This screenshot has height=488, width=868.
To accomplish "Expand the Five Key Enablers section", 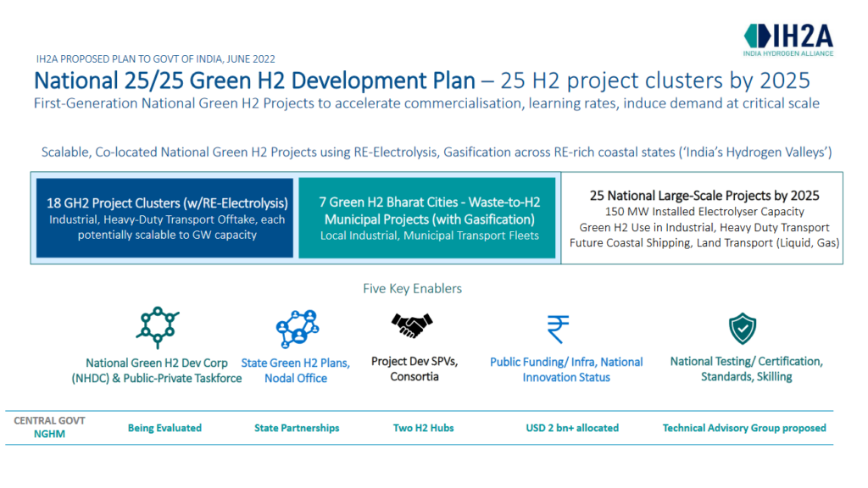I will [412, 288].
